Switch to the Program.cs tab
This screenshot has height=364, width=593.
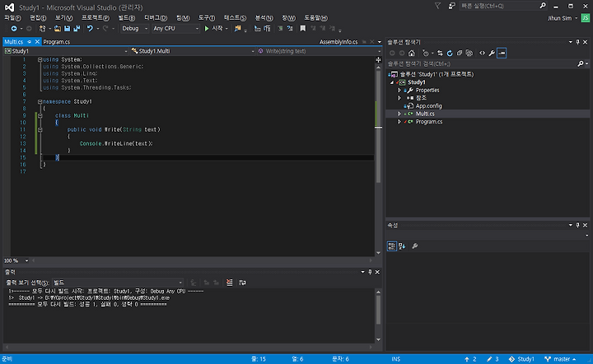56,41
